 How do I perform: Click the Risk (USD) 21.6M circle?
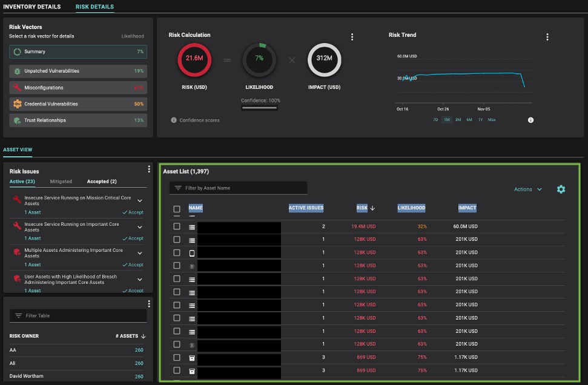click(x=194, y=60)
